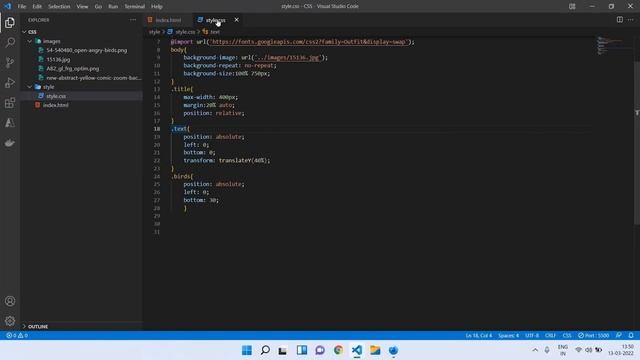This screenshot has width=640, height=360.
Task: Show hidden system tray icons
Action: (x=535, y=350)
